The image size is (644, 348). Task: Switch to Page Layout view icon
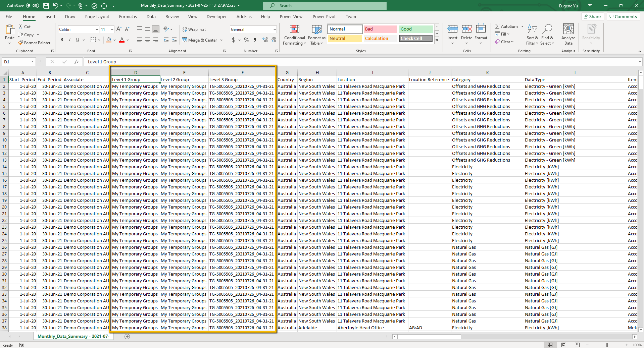[x=564, y=345]
